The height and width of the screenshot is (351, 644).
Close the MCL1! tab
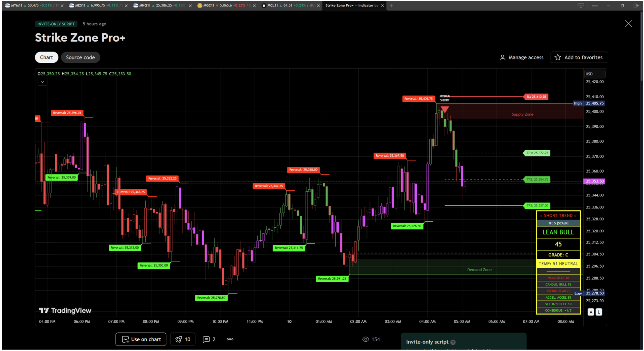318,6
